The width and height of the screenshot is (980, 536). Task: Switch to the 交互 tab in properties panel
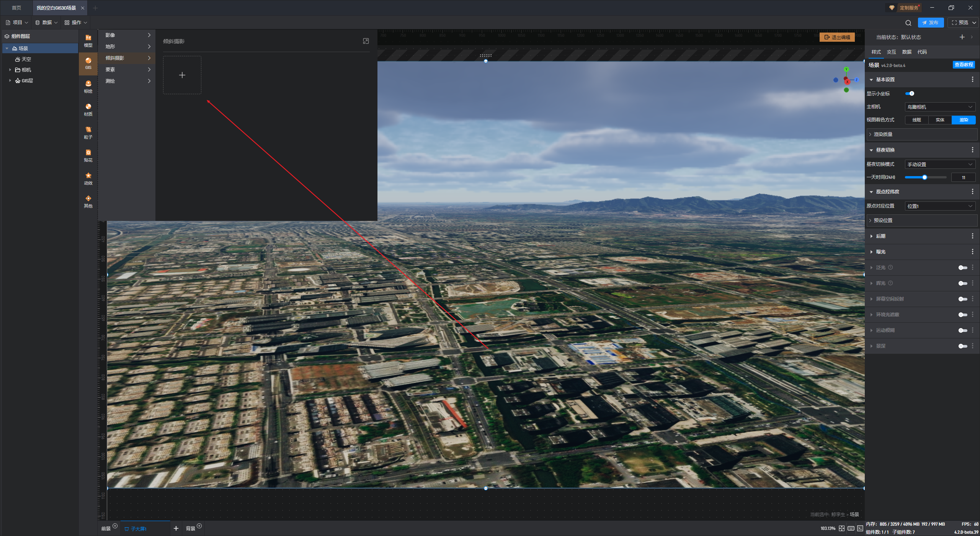891,52
